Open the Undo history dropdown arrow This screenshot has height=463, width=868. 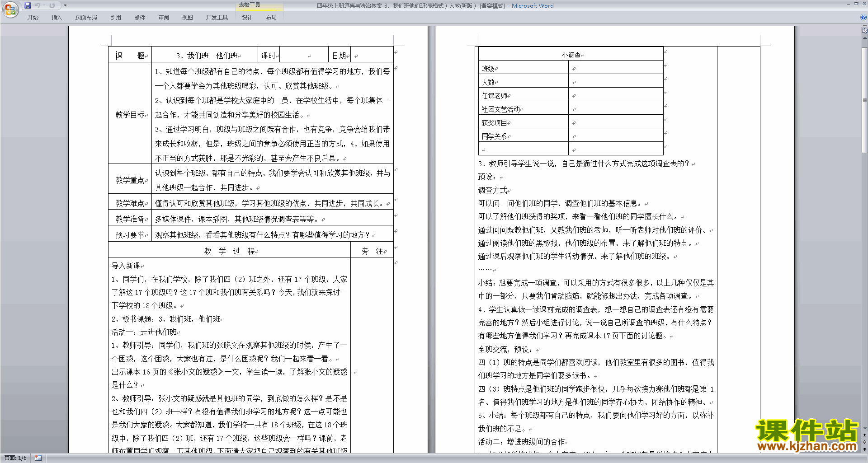[x=44, y=5]
